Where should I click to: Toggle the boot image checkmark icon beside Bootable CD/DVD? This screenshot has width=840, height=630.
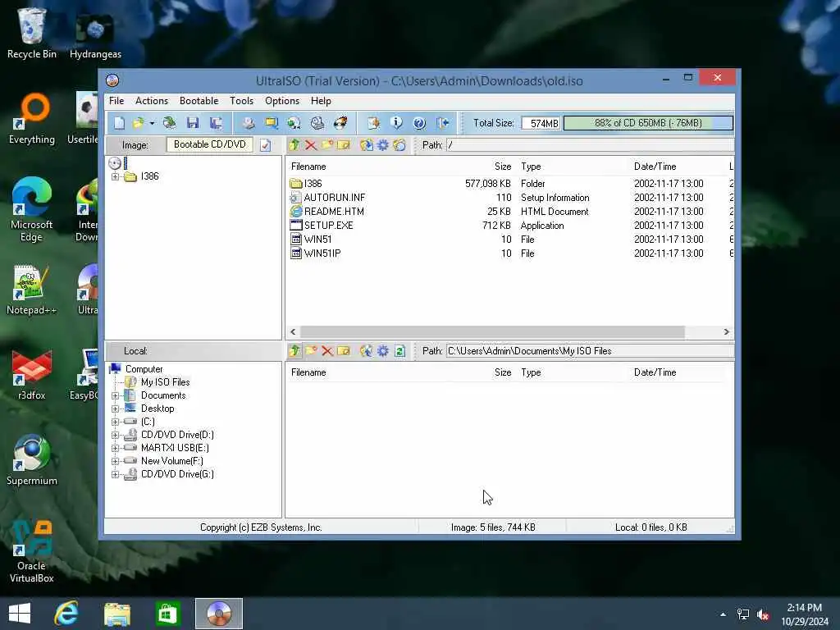[x=266, y=145]
